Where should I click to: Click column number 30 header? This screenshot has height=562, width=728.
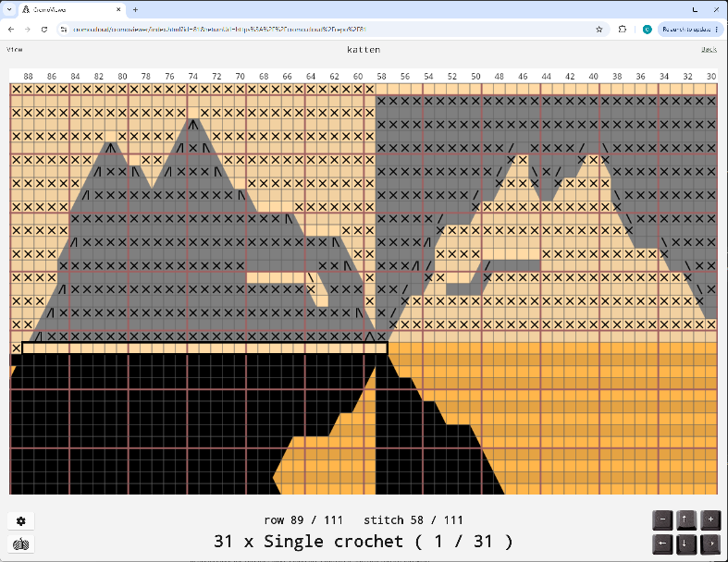click(711, 76)
